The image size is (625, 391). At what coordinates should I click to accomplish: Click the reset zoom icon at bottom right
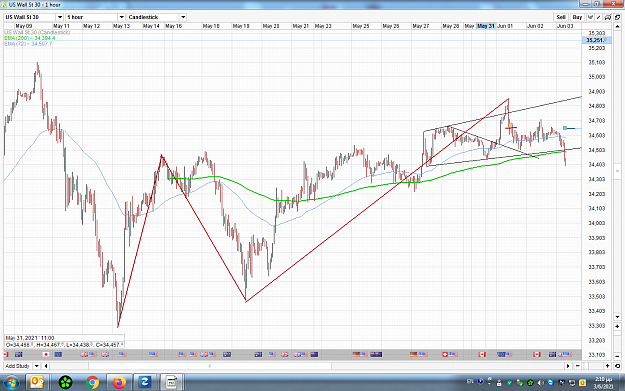617,366
